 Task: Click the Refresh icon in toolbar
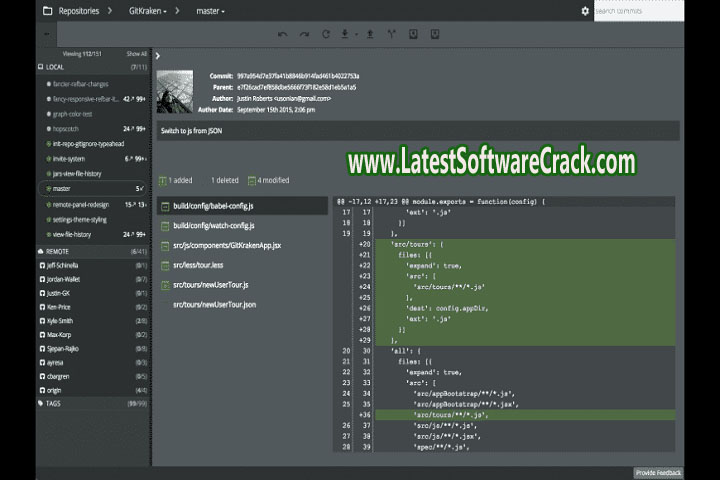click(x=326, y=34)
